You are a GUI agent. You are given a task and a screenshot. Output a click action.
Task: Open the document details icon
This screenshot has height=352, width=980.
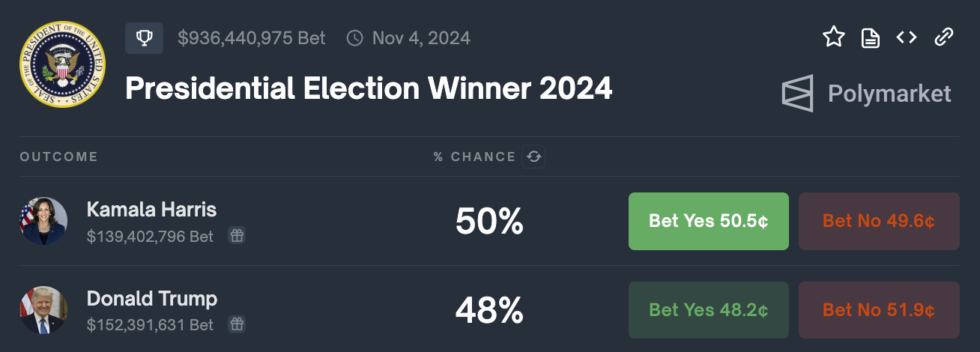point(870,37)
